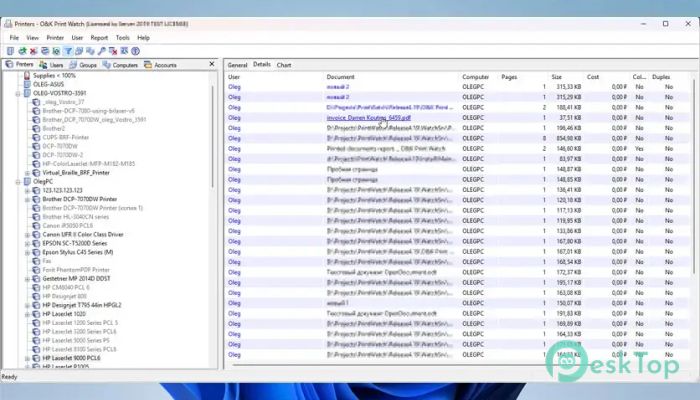Click the first toolbar icon beside the green arrow

(10, 51)
